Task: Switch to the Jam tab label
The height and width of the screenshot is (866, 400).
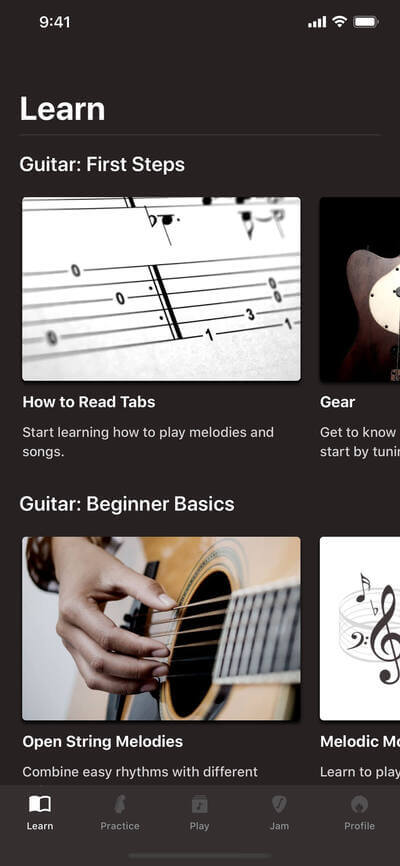Action: click(279, 826)
